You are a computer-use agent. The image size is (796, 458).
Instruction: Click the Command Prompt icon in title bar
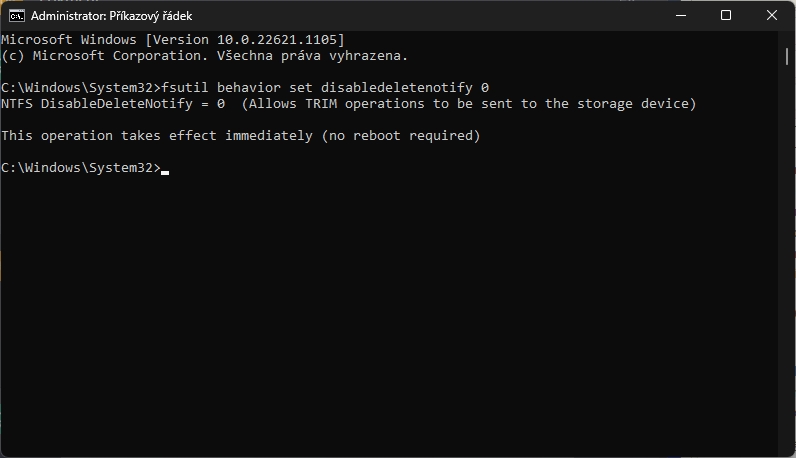(16, 16)
